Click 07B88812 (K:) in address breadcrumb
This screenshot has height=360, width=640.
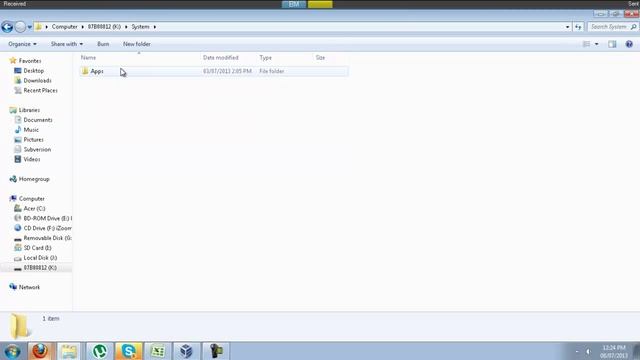click(104, 27)
